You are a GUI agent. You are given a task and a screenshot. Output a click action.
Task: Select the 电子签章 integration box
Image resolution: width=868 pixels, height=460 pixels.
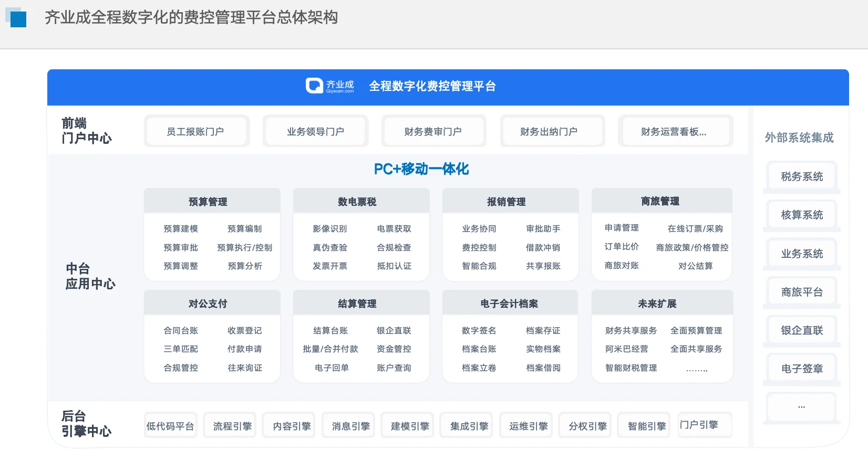pyautogui.click(x=802, y=369)
